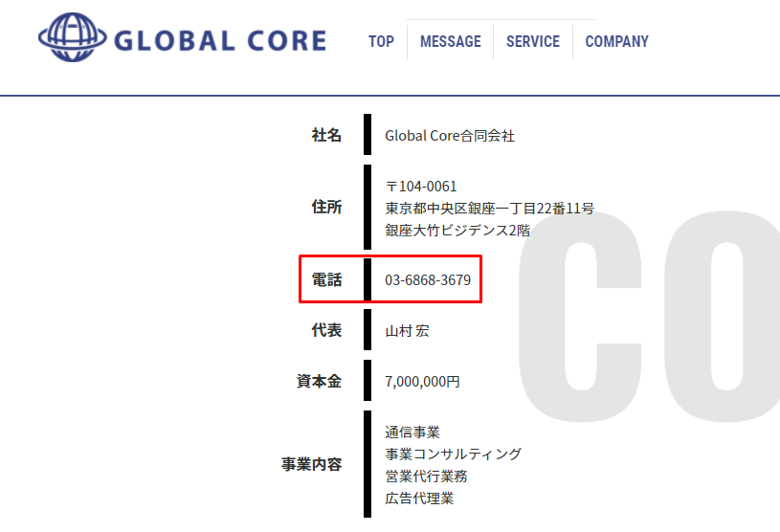
Task: Click the GLOBAL CORE logo text
Action: tap(219, 41)
